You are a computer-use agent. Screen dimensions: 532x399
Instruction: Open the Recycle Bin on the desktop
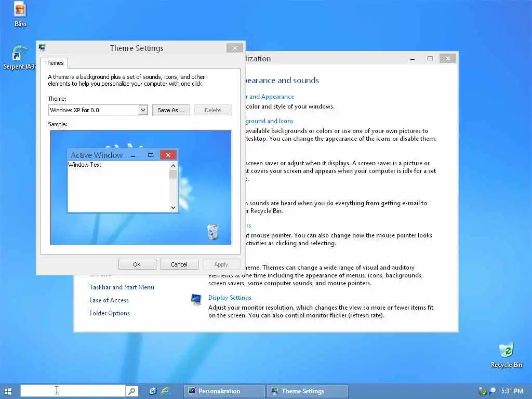(x=506, y=355)
